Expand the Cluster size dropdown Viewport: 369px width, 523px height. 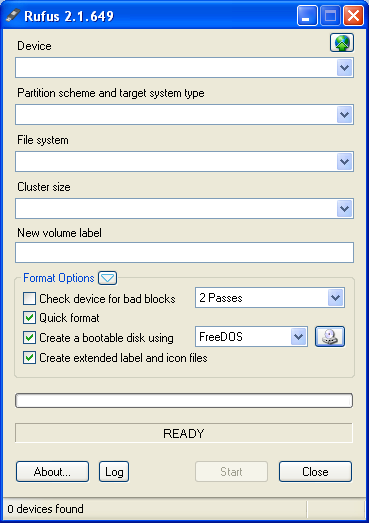click(x=184, y=209)
